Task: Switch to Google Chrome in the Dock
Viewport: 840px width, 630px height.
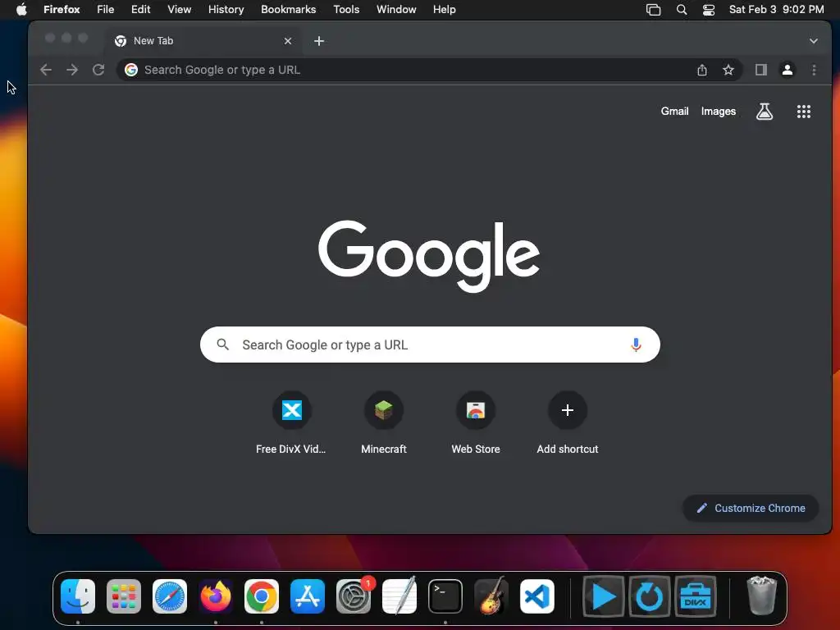Action: (262, 596)
